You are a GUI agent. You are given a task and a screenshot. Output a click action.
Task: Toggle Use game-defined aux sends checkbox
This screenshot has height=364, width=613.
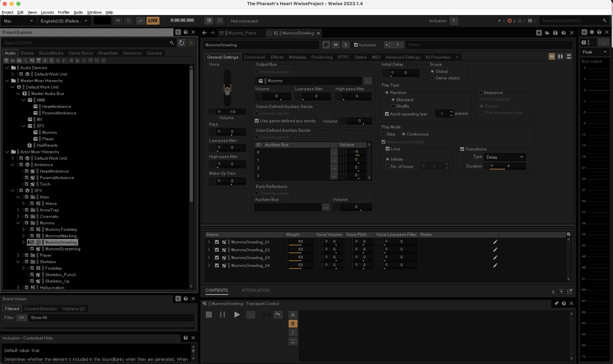tap(257, 121)
